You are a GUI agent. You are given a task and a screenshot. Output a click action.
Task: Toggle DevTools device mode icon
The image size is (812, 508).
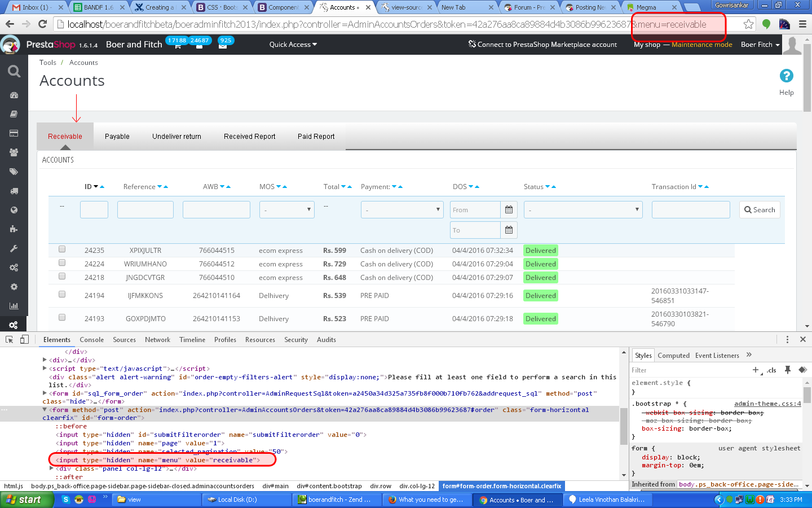pyautogui.click(x=24, y=339)
